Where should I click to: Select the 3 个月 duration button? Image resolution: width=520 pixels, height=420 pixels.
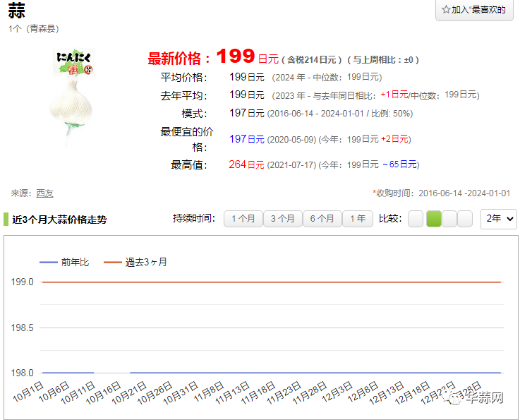(x=282, y=219)
